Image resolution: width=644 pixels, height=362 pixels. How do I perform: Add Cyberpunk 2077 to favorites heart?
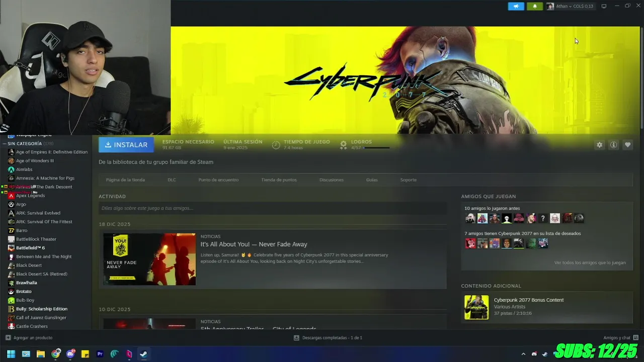(x=627, y=145)
